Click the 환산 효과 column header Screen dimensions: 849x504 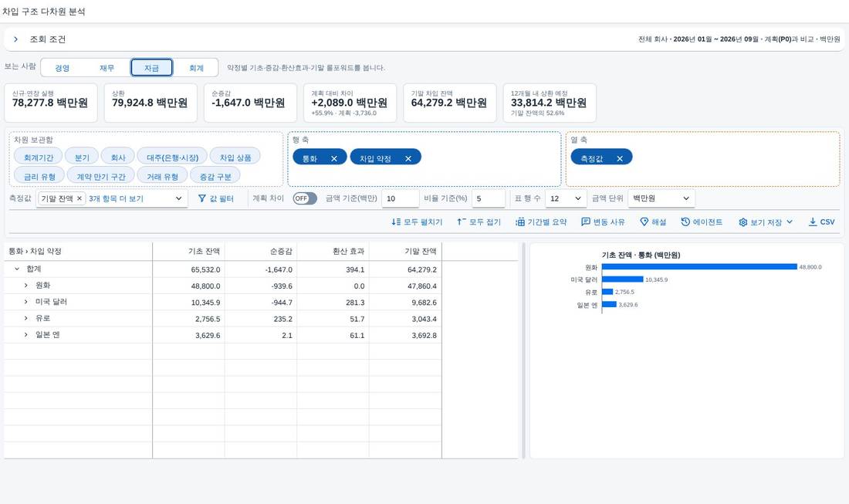(333, 251)
